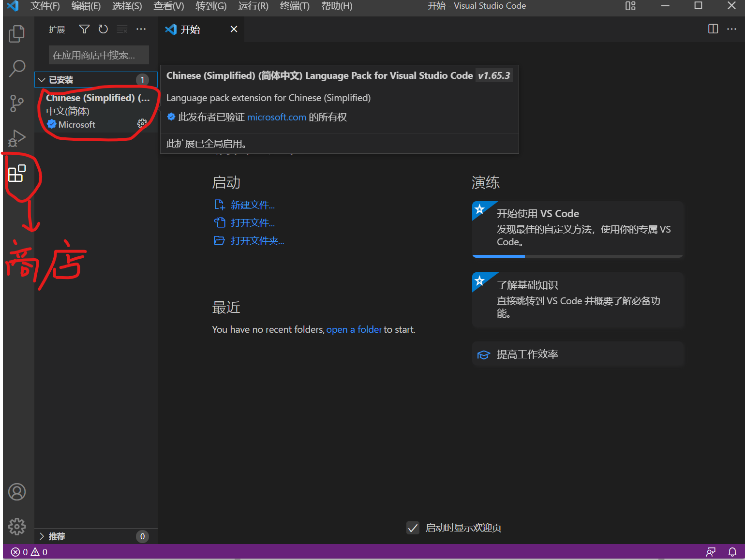Open the 编辑(E) menu

pyautogui.click(x=86, y=6)
